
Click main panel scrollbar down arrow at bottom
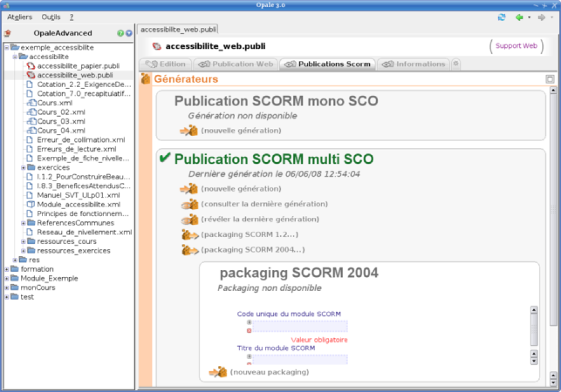553,383
